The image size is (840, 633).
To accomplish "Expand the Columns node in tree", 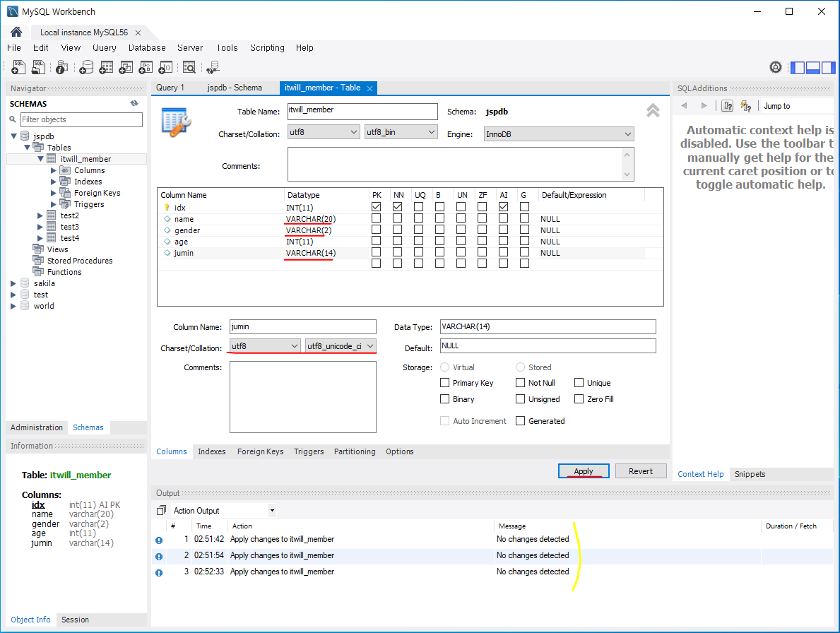I will (x=54, y=170).
